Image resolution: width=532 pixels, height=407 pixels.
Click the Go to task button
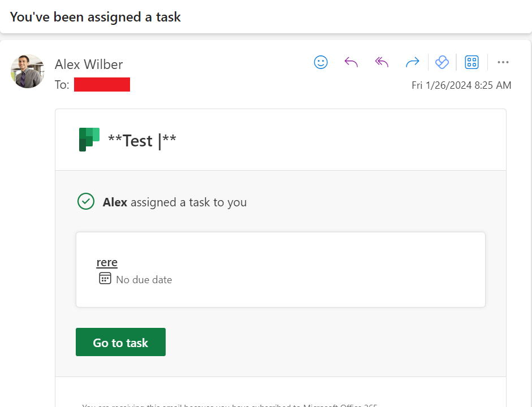click(x=120, y=342)
